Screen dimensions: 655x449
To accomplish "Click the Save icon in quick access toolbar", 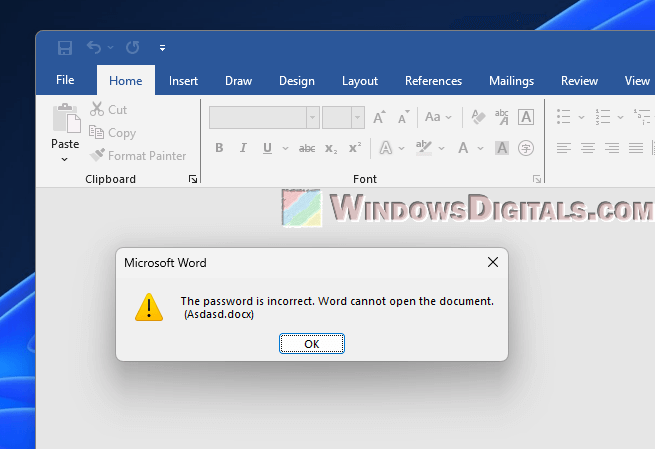I will pos(65,48).
